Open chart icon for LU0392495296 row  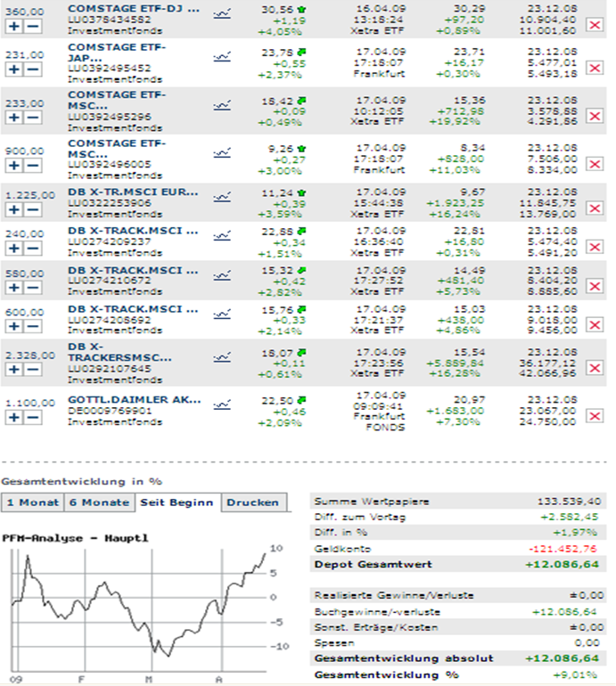[222, 105]
